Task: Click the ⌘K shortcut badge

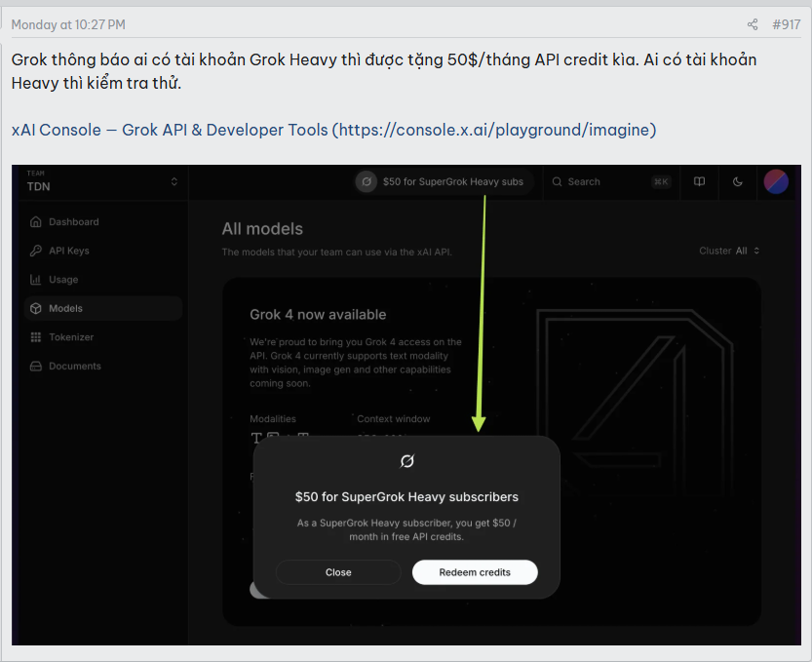Action: [661, 181]
